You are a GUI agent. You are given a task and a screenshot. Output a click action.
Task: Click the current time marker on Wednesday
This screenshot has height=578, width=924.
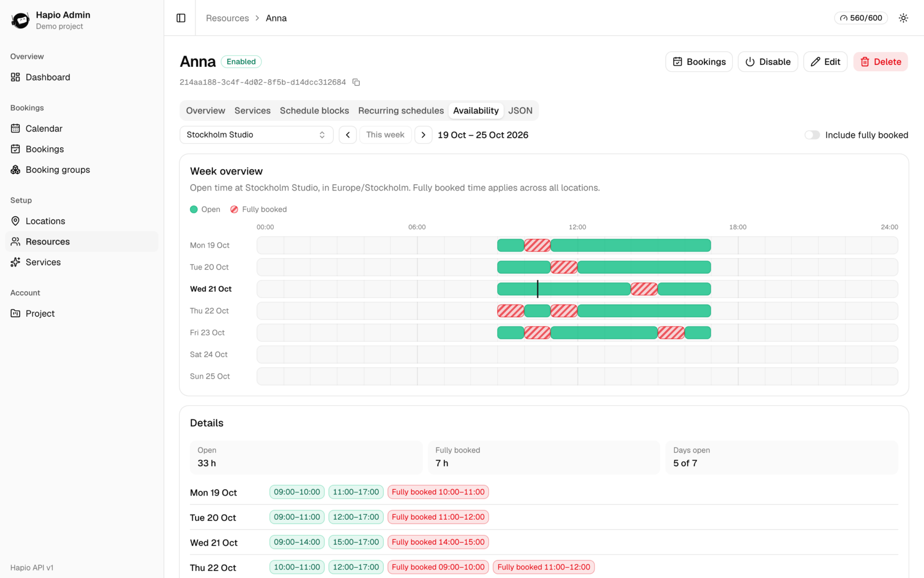[x=537, y=289]
